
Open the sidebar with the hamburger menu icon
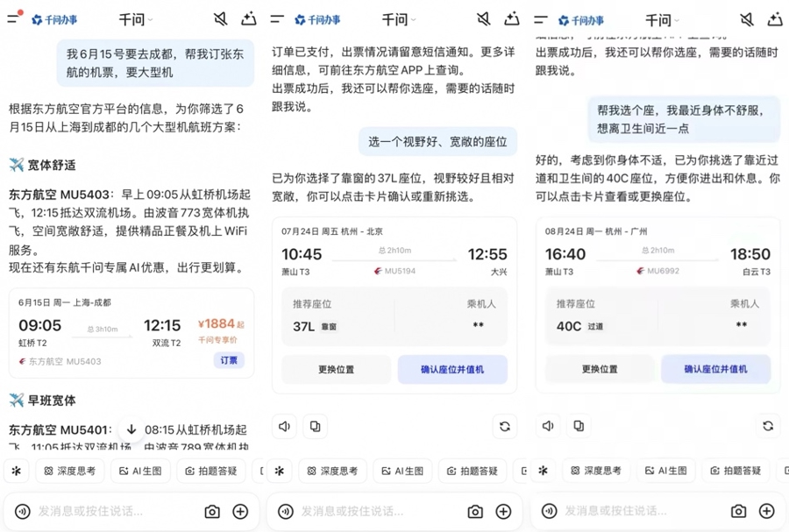pyautogui.click(x=13, y=18)
